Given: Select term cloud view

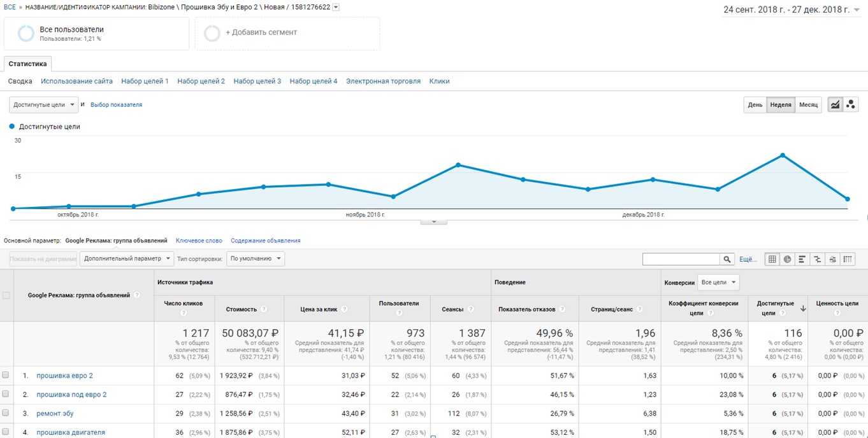Looking at the screenshot, I should [x=832, y=259].
